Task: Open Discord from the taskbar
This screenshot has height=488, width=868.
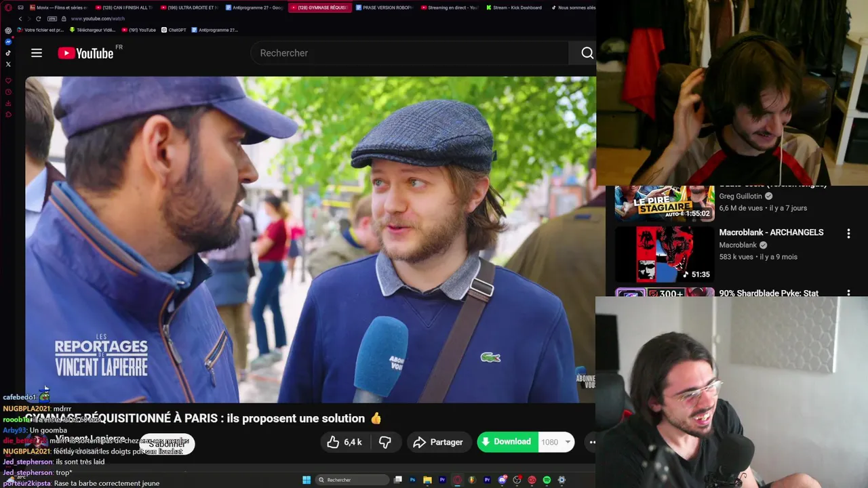Action: coord(502,480)
